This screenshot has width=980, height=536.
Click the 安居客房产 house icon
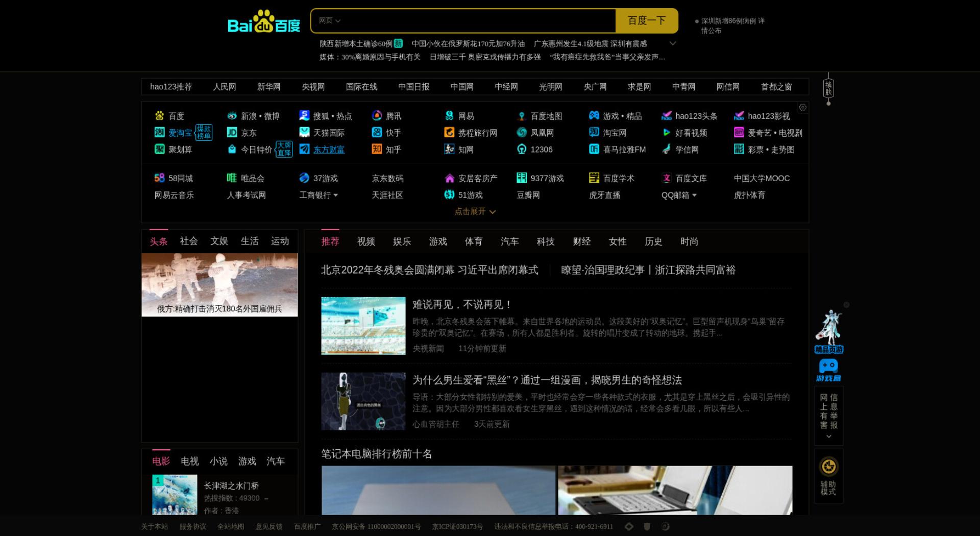pyautogui.click(x=449, y=178)
